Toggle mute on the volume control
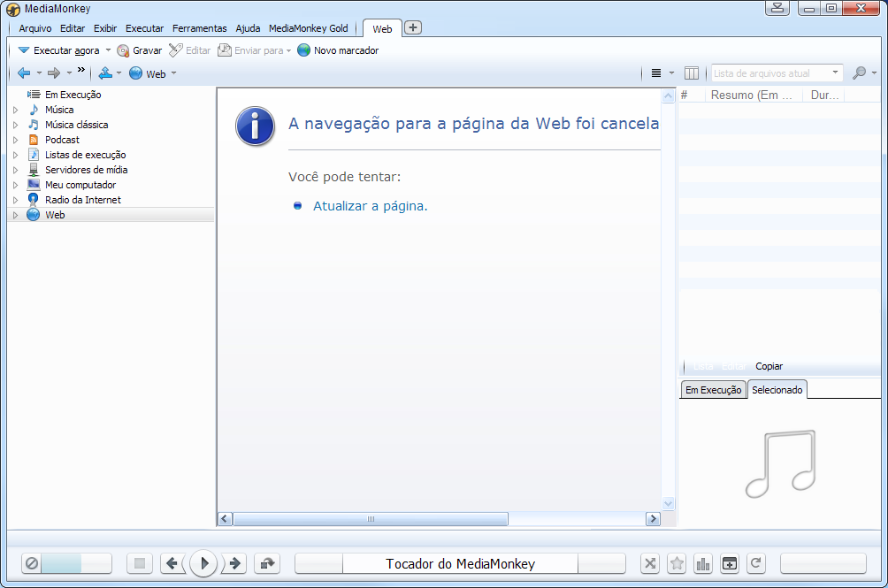The image size is (888, 588). click(x=32, y=563)
